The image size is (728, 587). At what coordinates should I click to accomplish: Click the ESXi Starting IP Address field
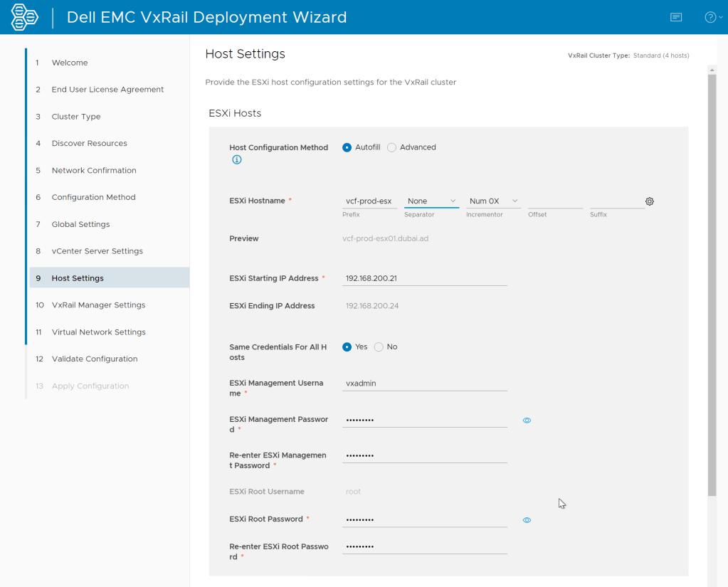pos(424,279)
